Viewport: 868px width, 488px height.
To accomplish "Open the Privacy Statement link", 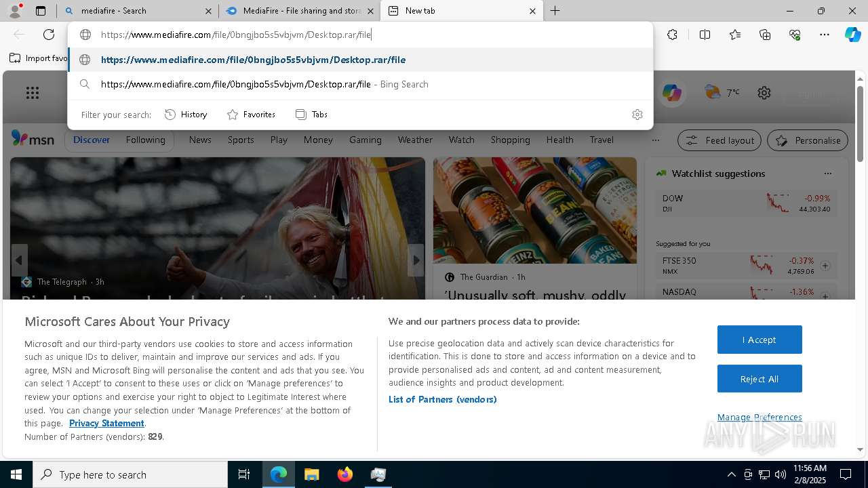I will coord(106,423).
